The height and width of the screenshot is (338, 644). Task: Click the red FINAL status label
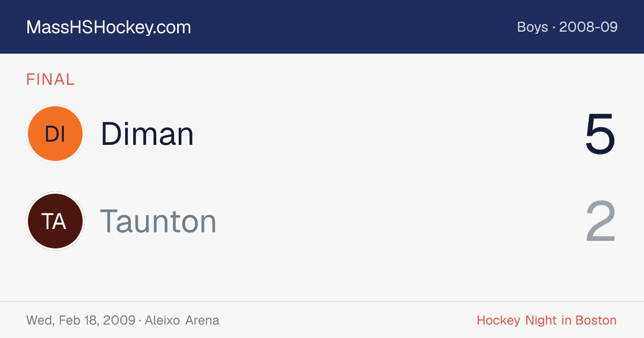[x=50, y=79]
